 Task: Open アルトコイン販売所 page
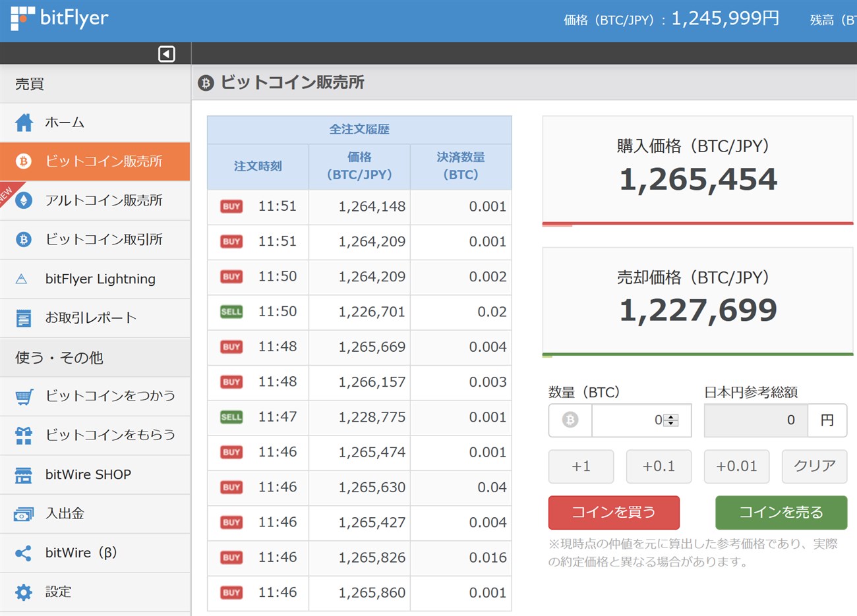(95, 200)
